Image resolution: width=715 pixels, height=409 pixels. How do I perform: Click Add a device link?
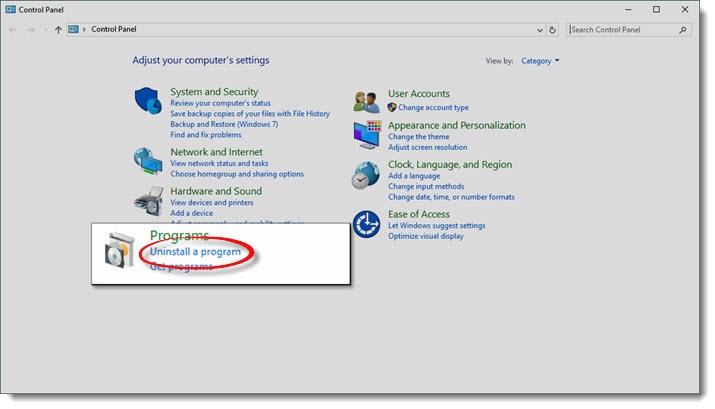coord(192,213)
